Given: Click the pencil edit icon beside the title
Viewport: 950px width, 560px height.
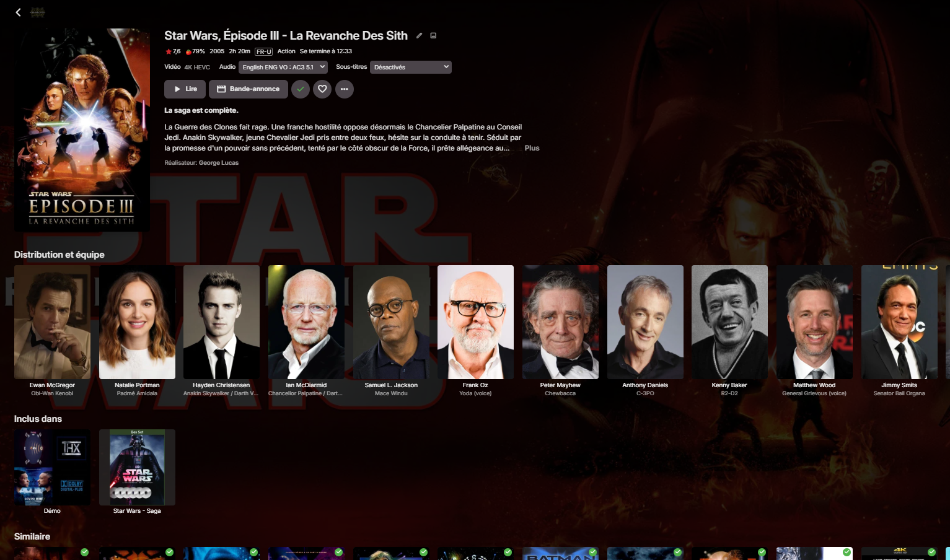Looking at the screenshot, I should click(x=419, y=36).
